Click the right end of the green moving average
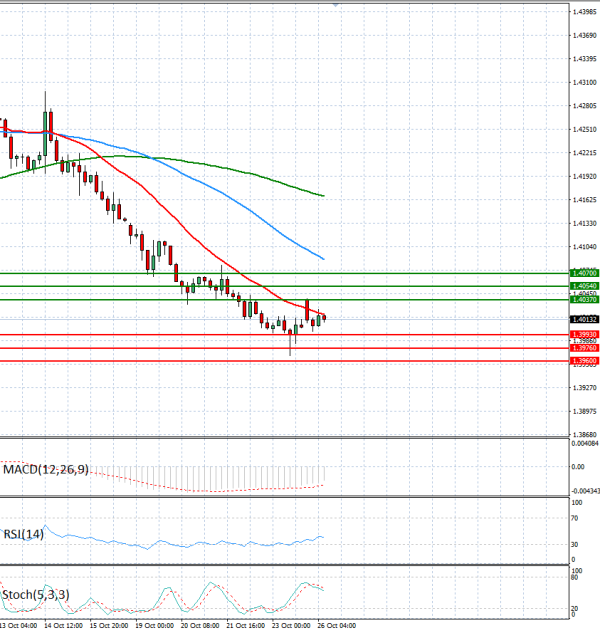 click(323, 196)
